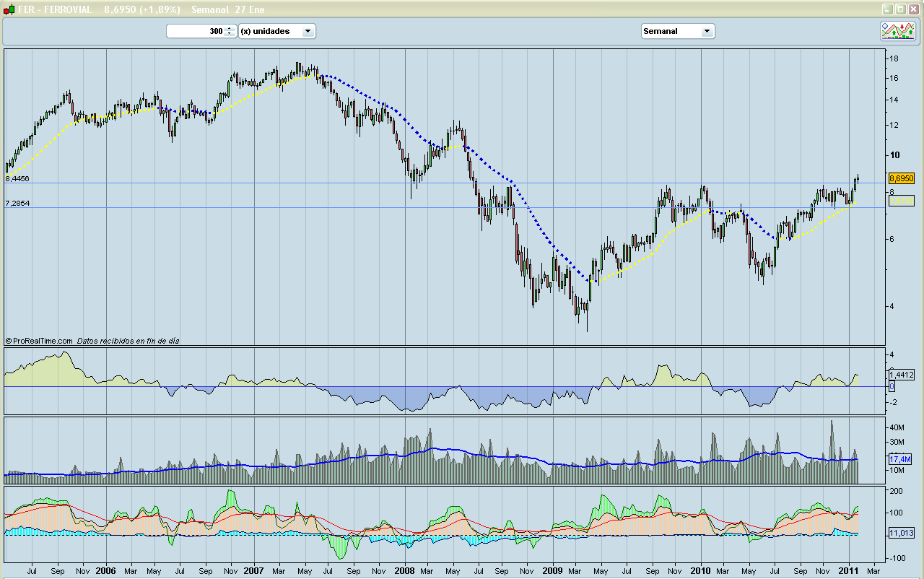Click the 1,4412 indicator value label
The width and height of the screenshot is (924, 579).
pos(902,375)
